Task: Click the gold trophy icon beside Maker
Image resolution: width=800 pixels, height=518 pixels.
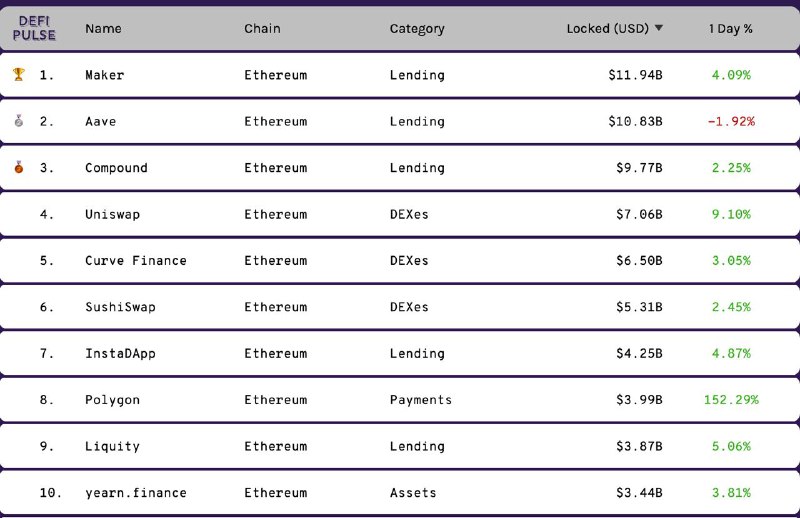Action: (x=19, y=75)
